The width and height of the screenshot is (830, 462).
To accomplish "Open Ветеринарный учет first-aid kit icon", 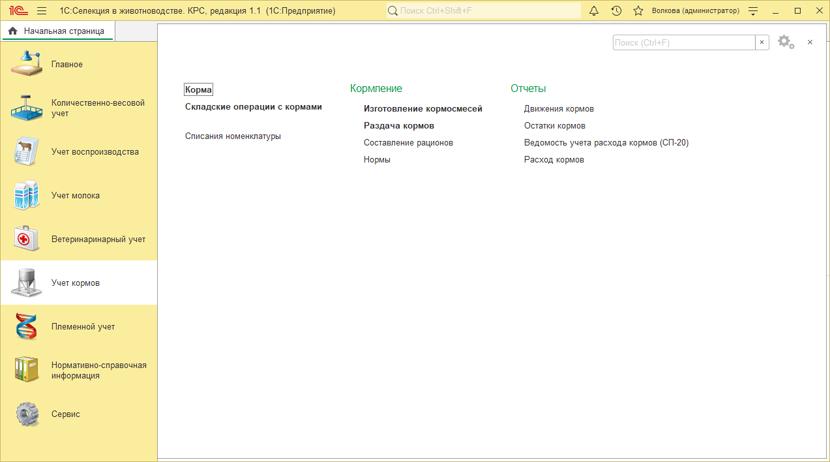I will [27, 240].
